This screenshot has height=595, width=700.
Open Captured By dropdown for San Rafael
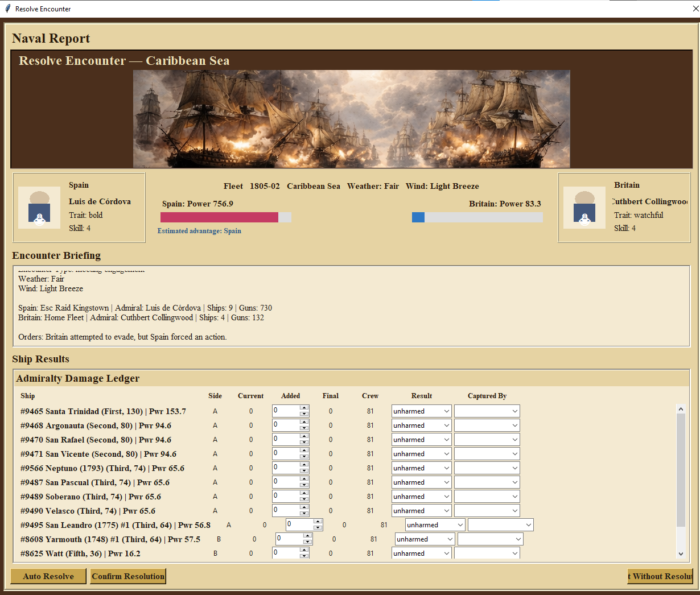487,440
